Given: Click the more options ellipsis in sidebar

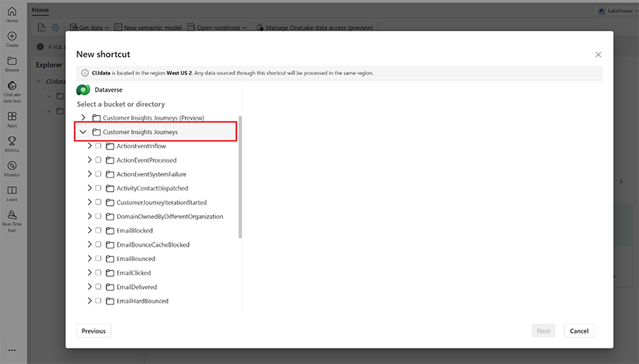Looking at the screenshot, I should (12, 350).
